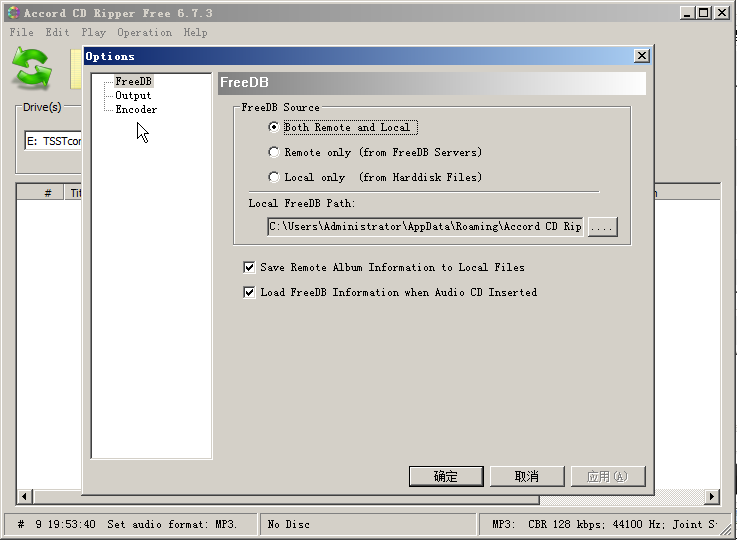Click the MP3 CBR 128 kbps status entry
The height and width of the screenshot is (540, 737).
(604, 524)
